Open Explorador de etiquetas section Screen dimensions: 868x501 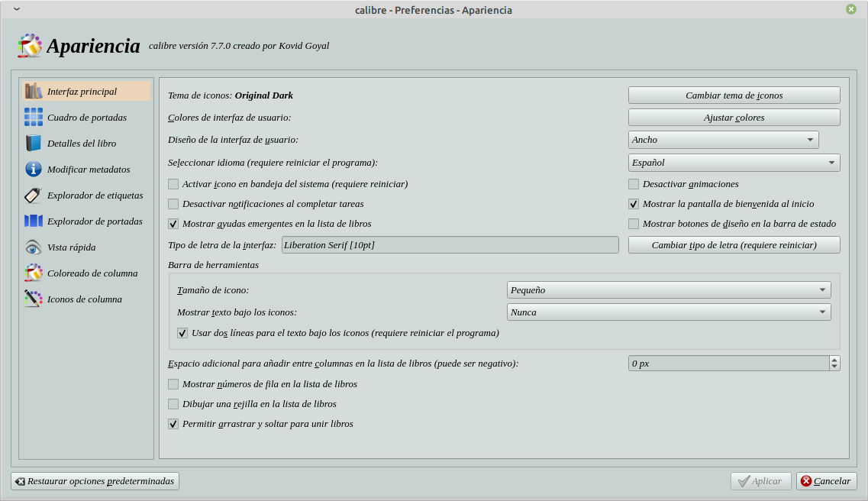pos(86,196)
